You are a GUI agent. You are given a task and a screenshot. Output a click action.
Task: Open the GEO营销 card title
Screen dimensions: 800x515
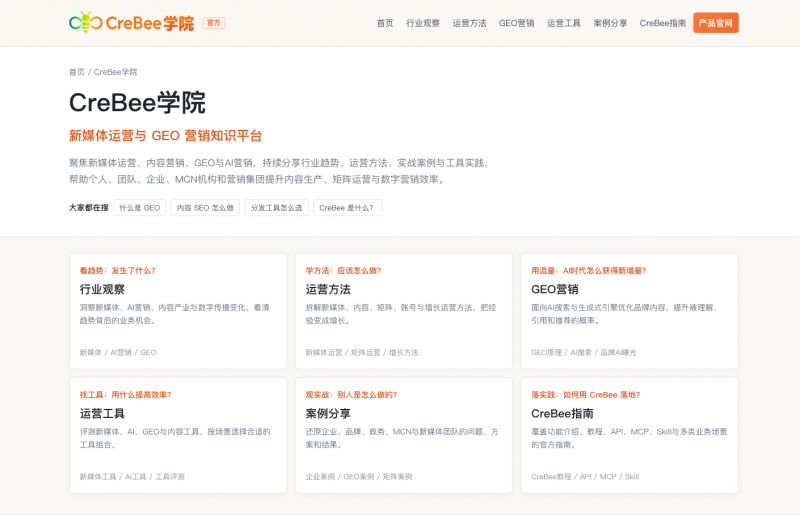tap(555, 289)
